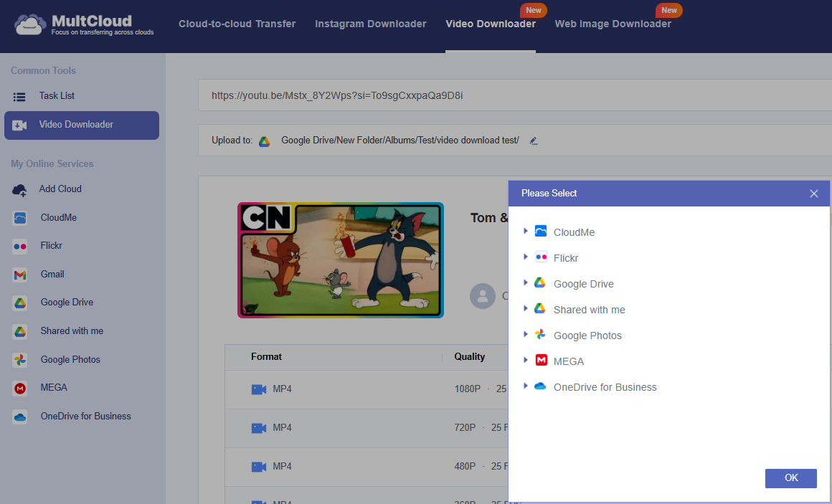Click the MEGA icon in the sidebar

[20, 389]
